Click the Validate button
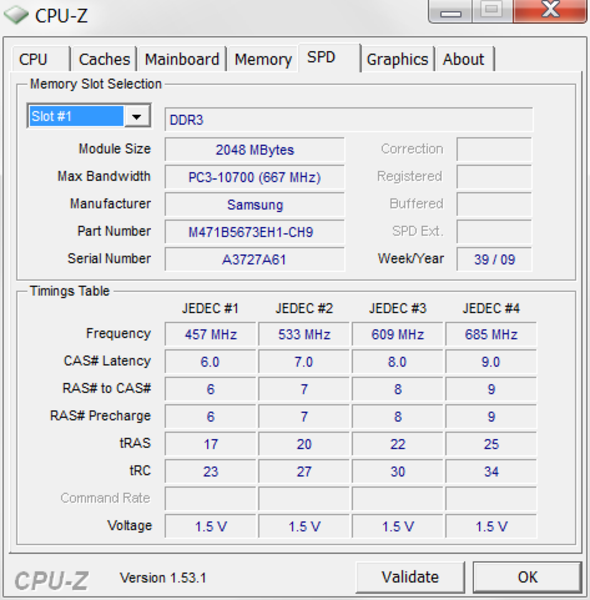Screen dimensions: 590x600 (410, 577)
